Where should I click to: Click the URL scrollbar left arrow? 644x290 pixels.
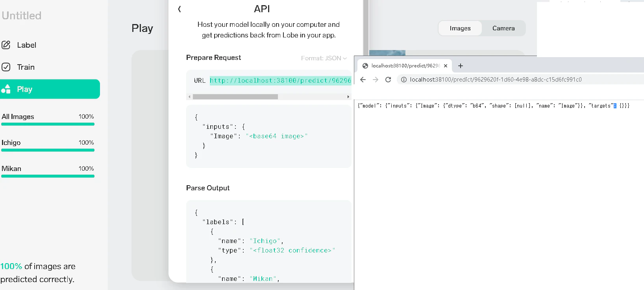point(189,97)
